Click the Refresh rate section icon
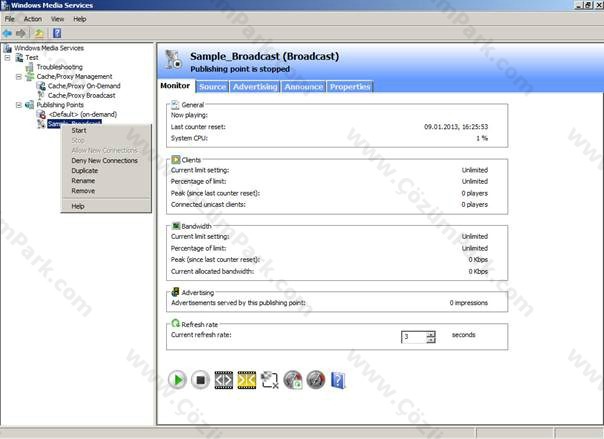Viewport: 604px width, 439px height. click(176, 323)
